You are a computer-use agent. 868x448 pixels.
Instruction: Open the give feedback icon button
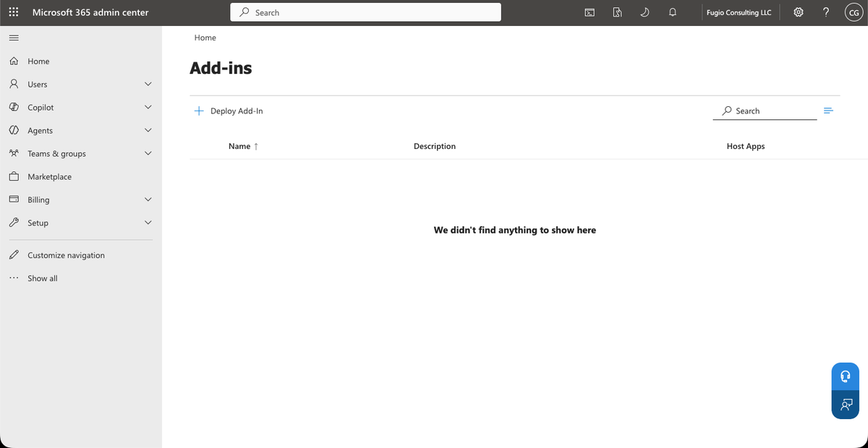845,404
